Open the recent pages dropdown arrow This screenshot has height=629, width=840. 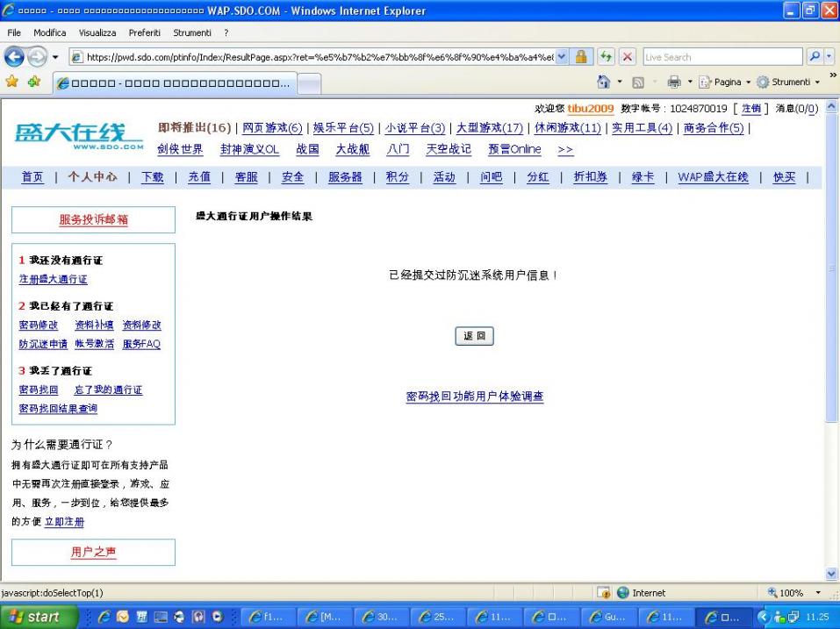(55, 57)
